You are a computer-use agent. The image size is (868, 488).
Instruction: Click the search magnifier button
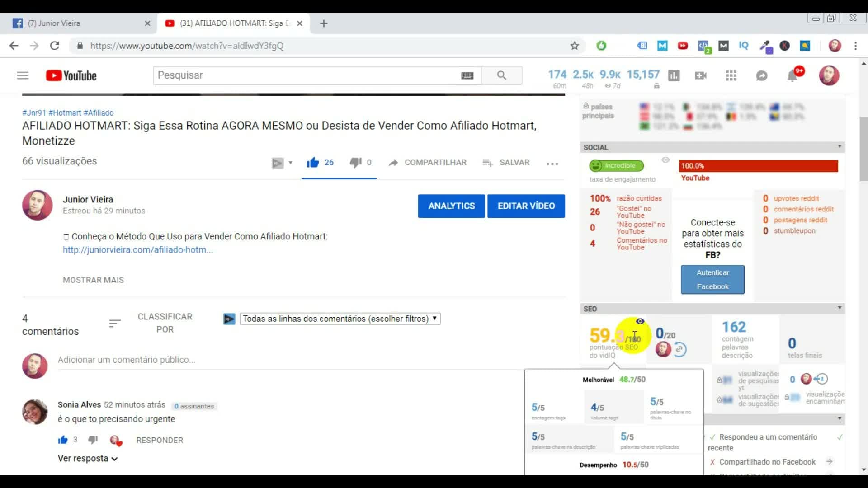coord(501,75)
